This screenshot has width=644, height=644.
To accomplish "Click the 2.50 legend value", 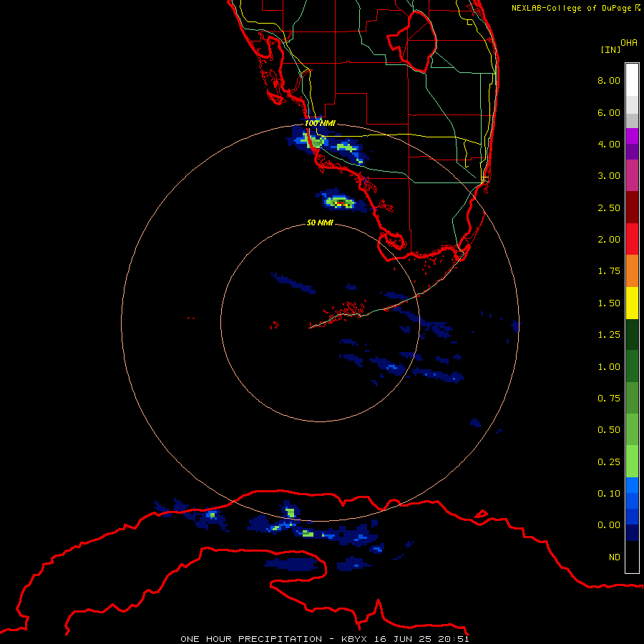I will (x=609, y=208).
